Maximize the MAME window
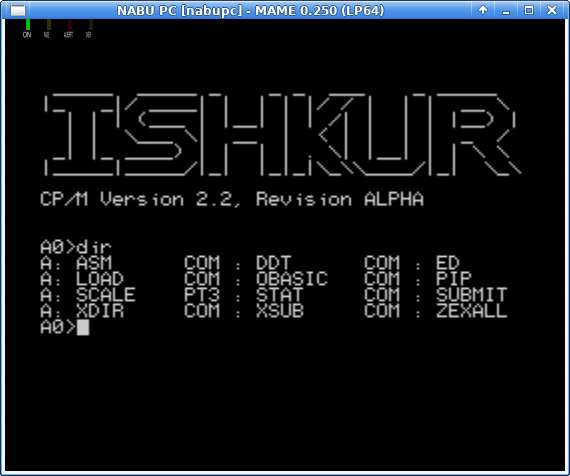This screenshot has height=476, width=570. coord(529,10)
